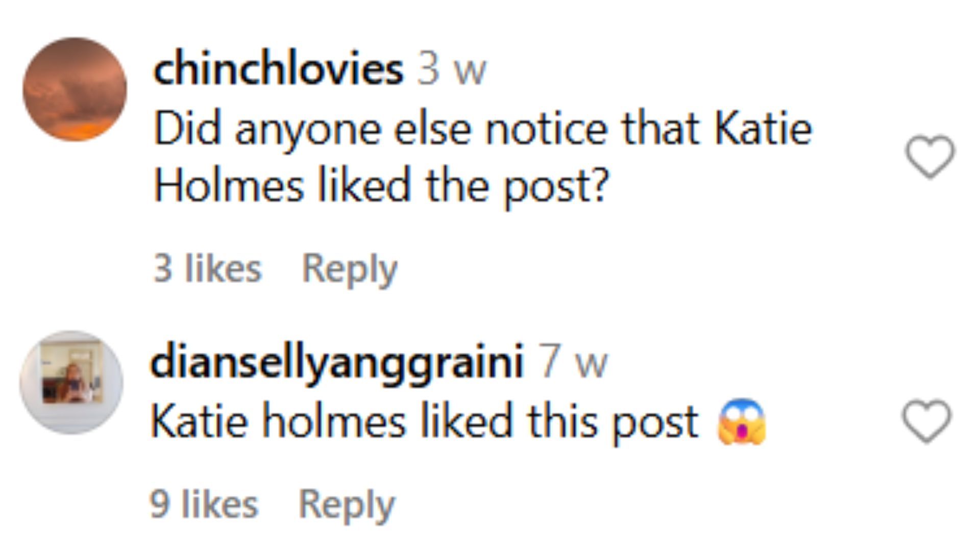Viewport: 980px width, 551px height.
Task: View the 3 likes list
Action: pos(207,268)
